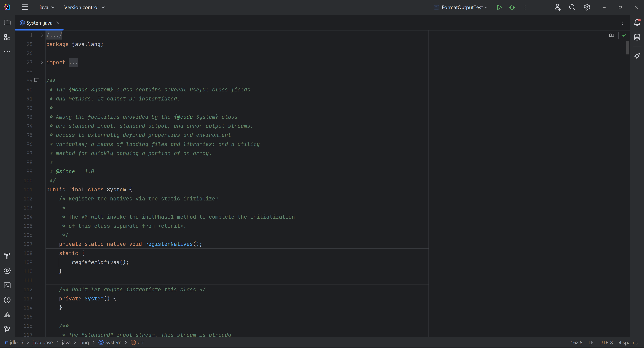
Task: Expand the folded comment at line 1
Action: click(x=42, y=35)
